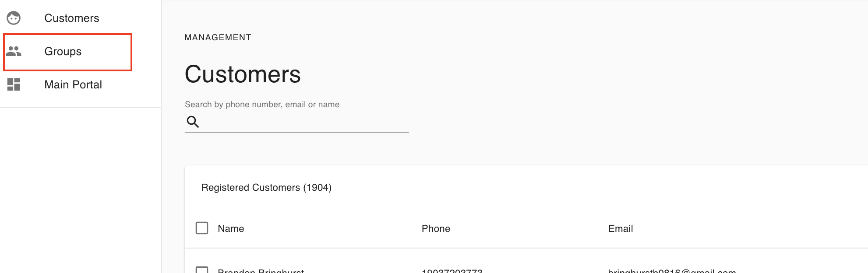Sort by the Phone column header
Viewport: 868px width, 273px height.
pos(436,228)
